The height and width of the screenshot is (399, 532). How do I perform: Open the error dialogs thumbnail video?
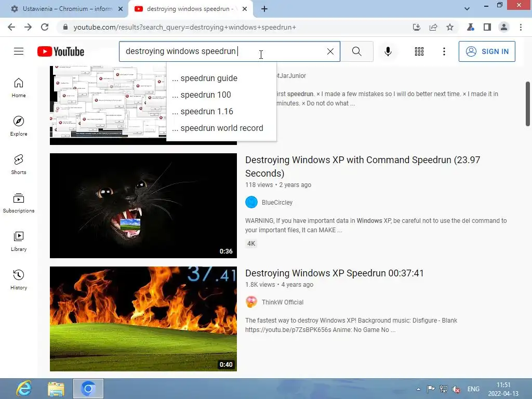(x=108, y=105)
